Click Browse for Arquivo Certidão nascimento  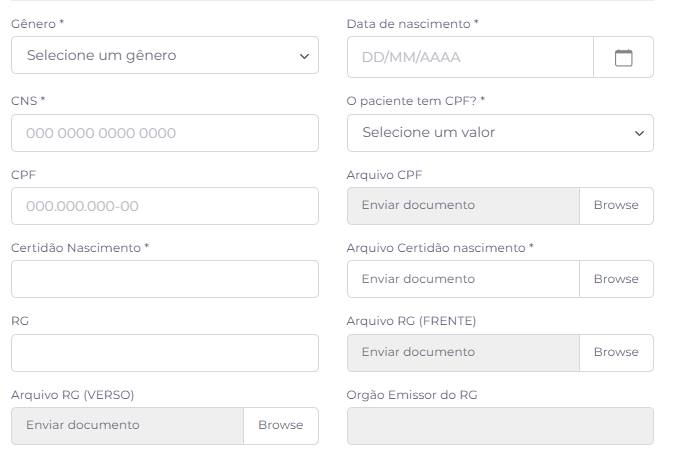[616, 279]
